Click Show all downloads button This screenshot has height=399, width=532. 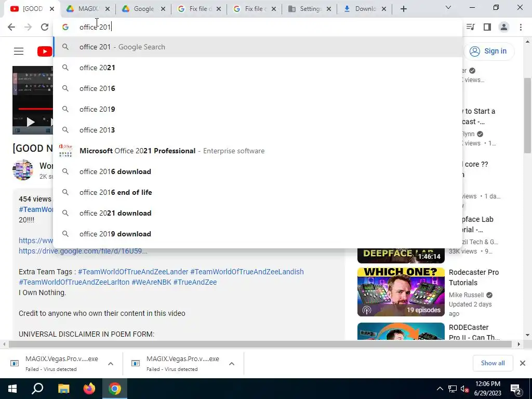(493, 363)
